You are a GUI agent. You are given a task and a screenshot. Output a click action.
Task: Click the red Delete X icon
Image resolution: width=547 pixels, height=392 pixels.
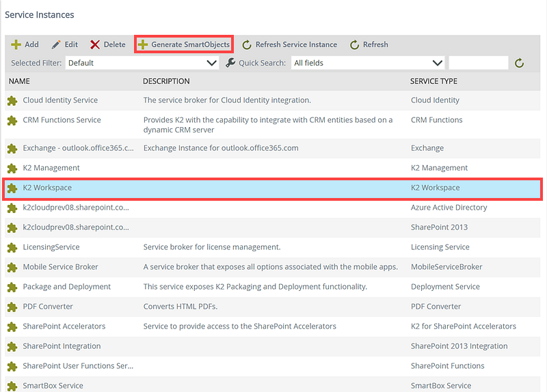(x=95, y=44)
